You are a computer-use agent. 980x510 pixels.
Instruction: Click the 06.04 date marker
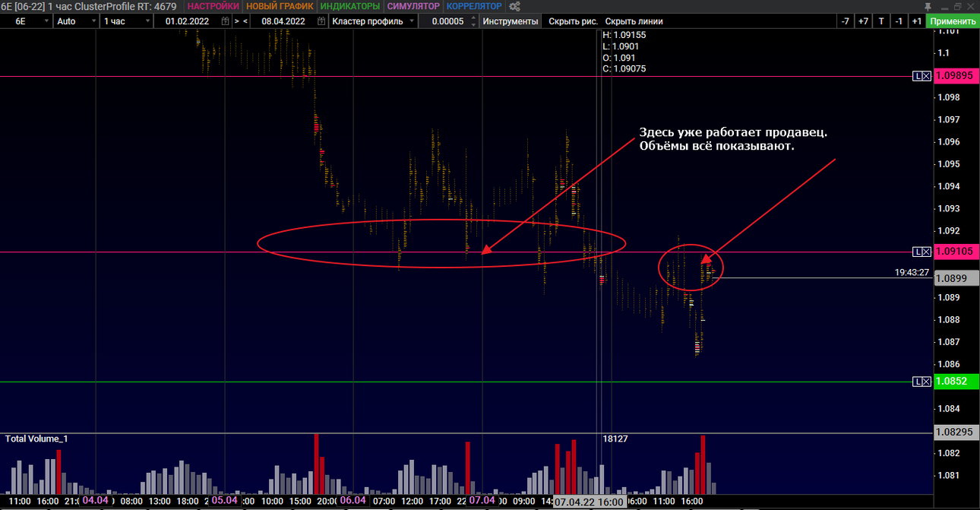(353, 501)
